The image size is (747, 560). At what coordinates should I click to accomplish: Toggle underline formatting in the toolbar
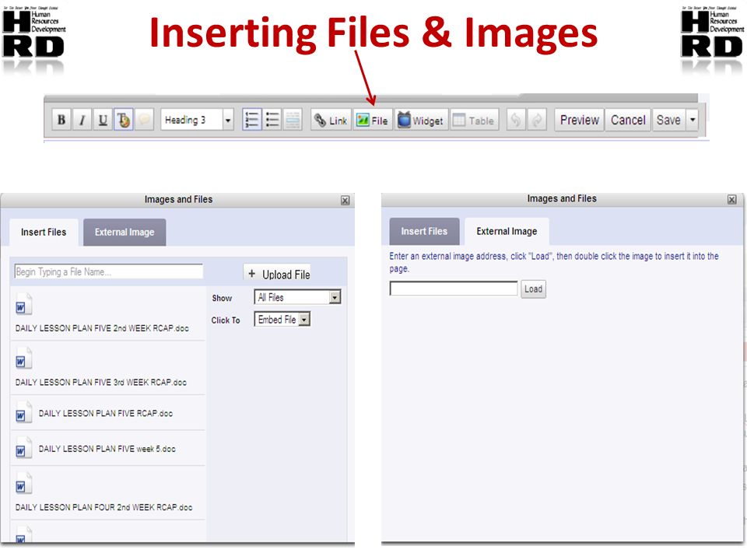click(x=103, y=120)
